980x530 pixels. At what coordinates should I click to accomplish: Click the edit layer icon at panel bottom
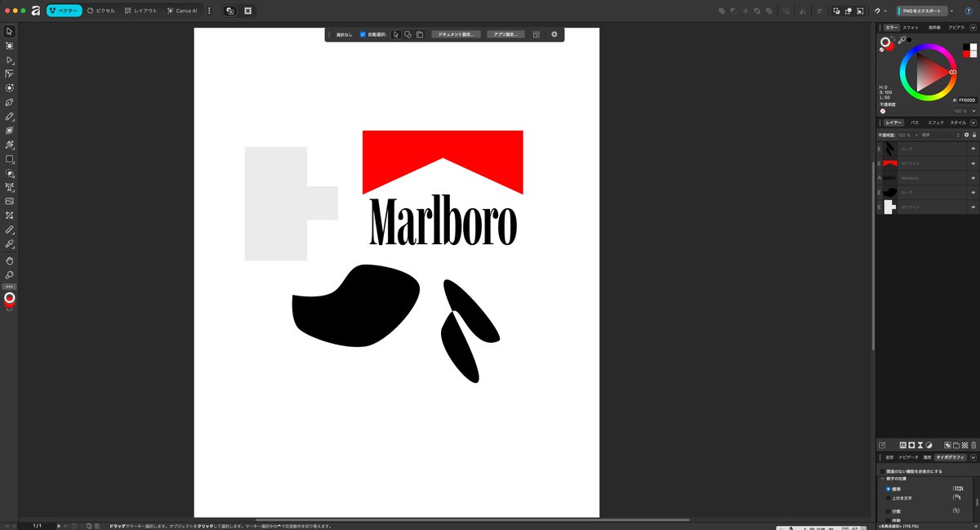coord(882,445)
